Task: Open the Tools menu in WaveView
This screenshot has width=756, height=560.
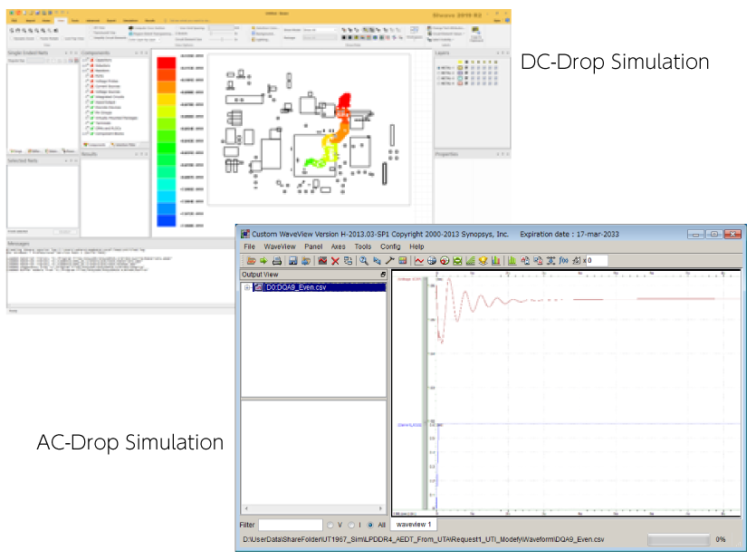Action: pyautogui.click(x=362, y=246)
